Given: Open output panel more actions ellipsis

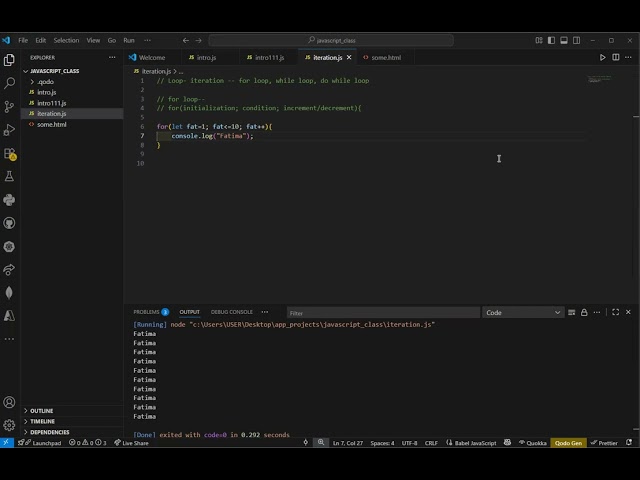Looking at the screenshot, I should pyautogui.click(x=597, y=312).
